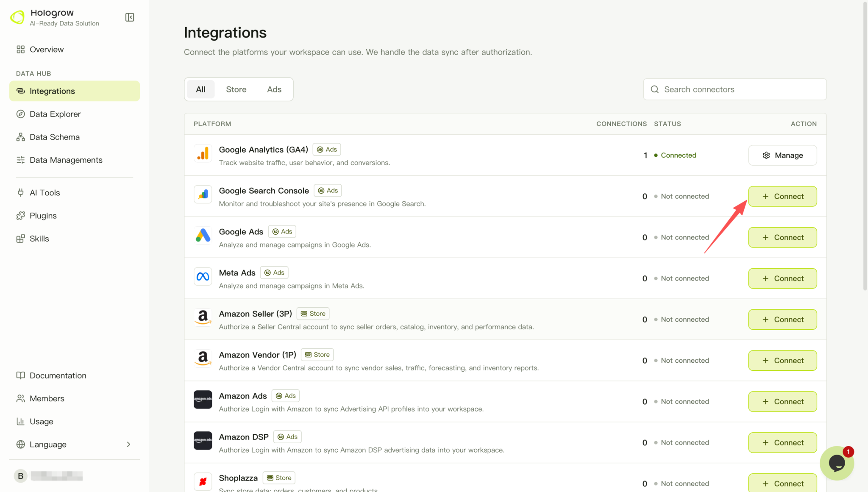Click the Shoplazza logo icon
Screen dimensions: 868x492
203,482
